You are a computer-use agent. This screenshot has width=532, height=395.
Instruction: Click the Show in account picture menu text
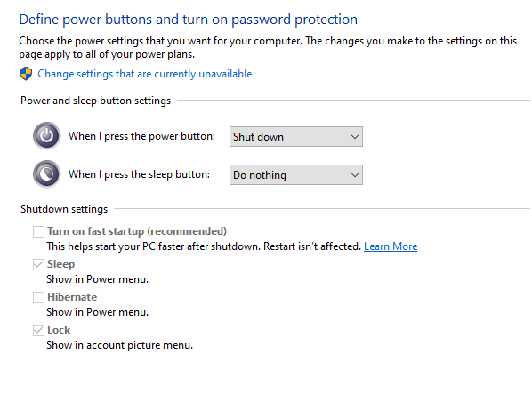tap(119, 345)
